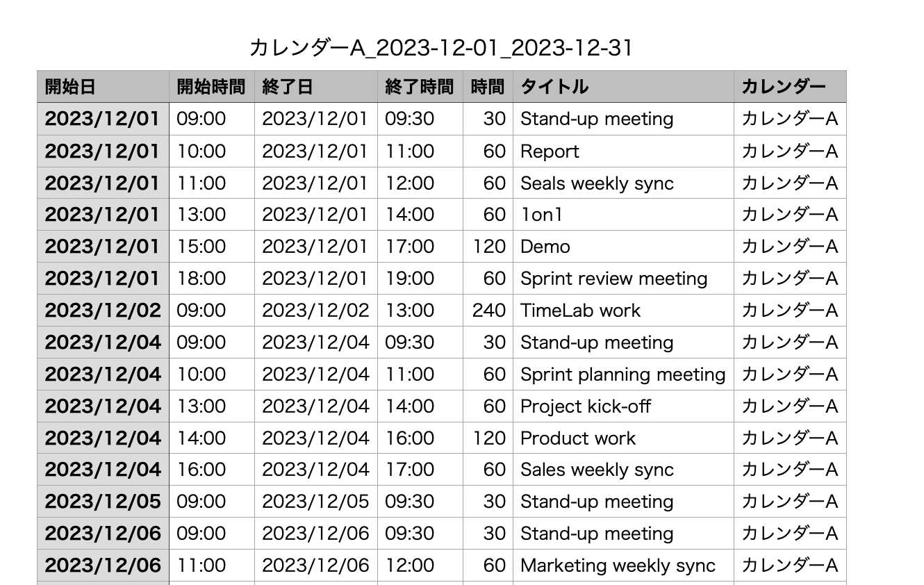Select the 開始日 column header
The height and width of the screenshot is (585, 924).
pyautogui.click(x=103, y=87)
